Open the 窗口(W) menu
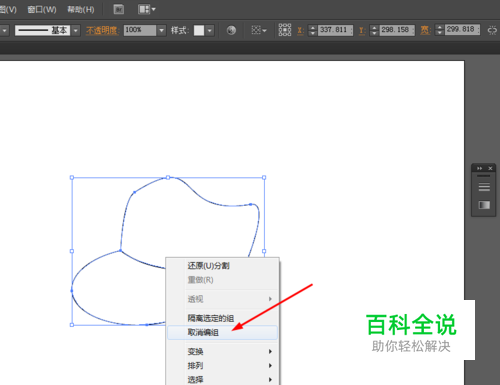The width and height of the screenshot is (500, 385). point(42,9)
